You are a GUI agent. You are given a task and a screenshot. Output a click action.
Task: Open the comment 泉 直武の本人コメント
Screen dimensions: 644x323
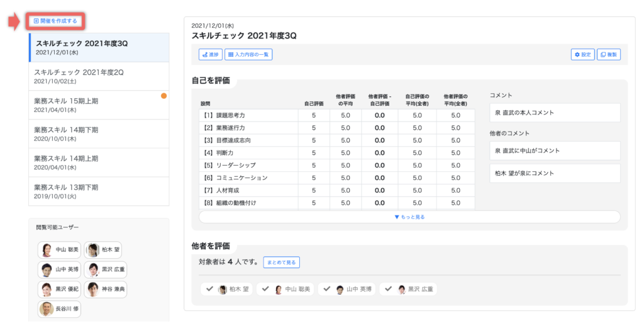pyautogui.click(x=554, y=113)
